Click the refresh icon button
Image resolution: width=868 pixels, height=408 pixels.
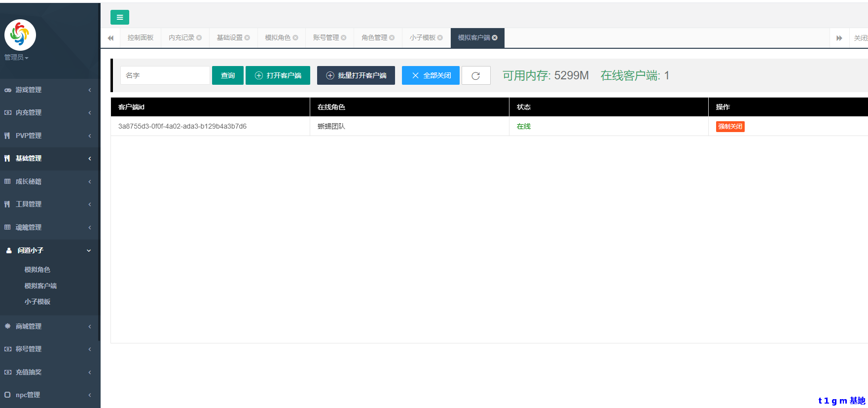tap(475, 75)
